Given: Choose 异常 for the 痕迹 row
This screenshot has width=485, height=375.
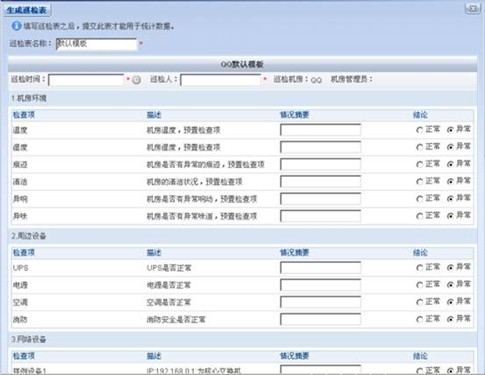Looking at the screenshot, I should click(x=450, y=164).
